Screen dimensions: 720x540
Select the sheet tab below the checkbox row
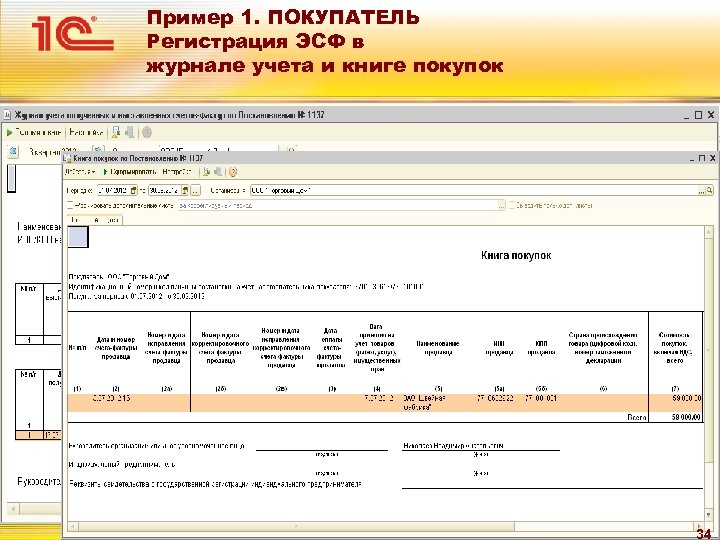click(x=95, y=220)
